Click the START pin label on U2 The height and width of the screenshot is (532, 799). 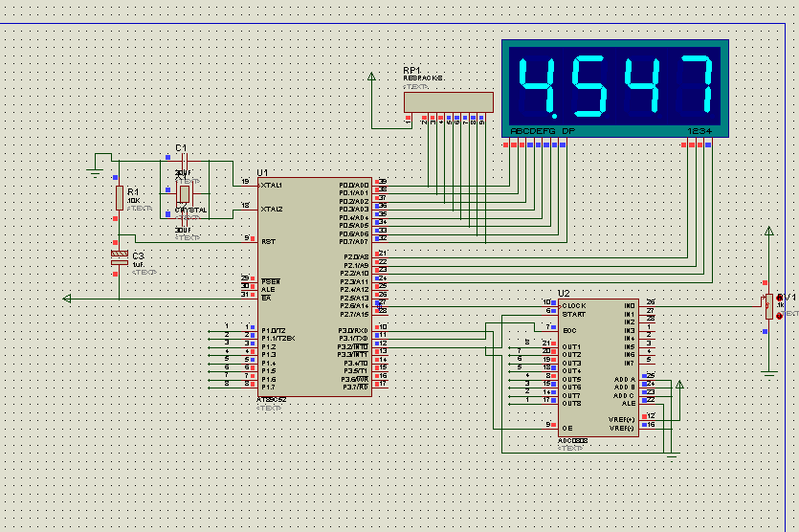point(574,315)
